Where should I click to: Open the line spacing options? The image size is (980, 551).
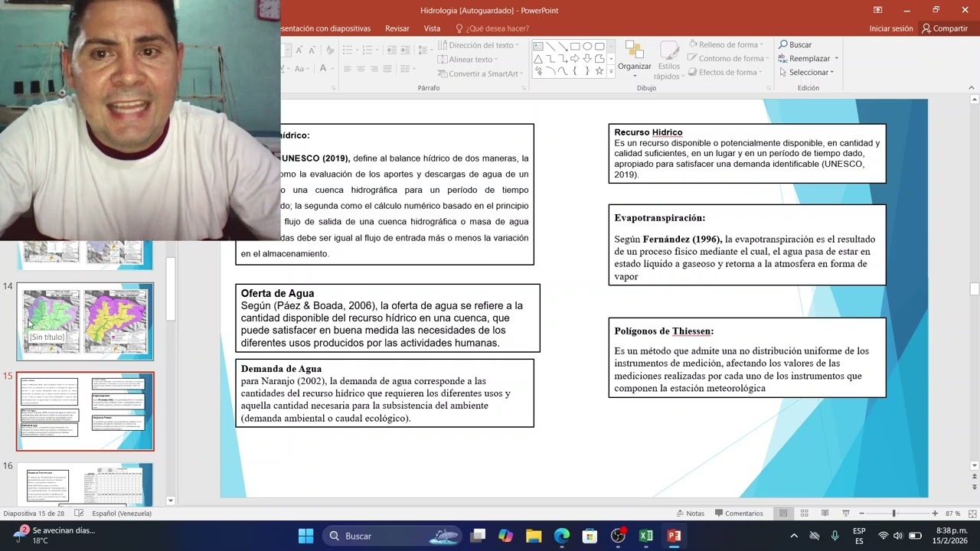[425, 50]
